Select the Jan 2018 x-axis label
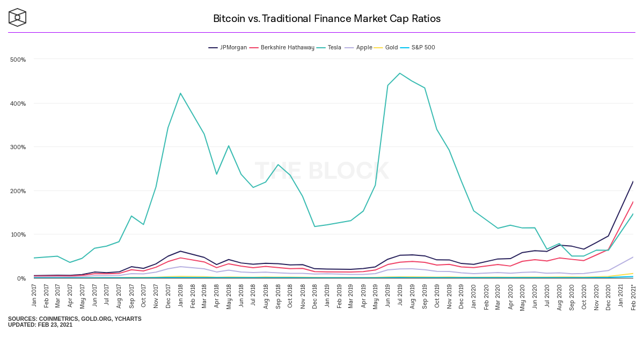The width and height of the screenshot is (644, 338). [180, 296]
